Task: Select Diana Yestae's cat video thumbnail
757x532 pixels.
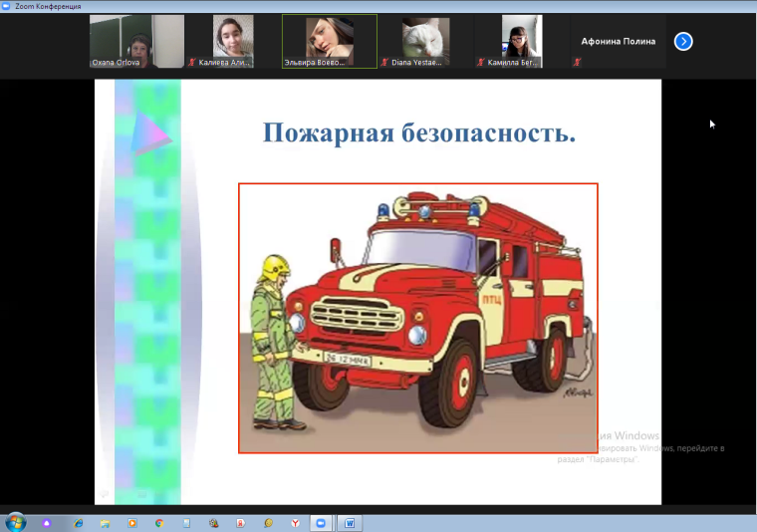Action: (x=425, y=41)
